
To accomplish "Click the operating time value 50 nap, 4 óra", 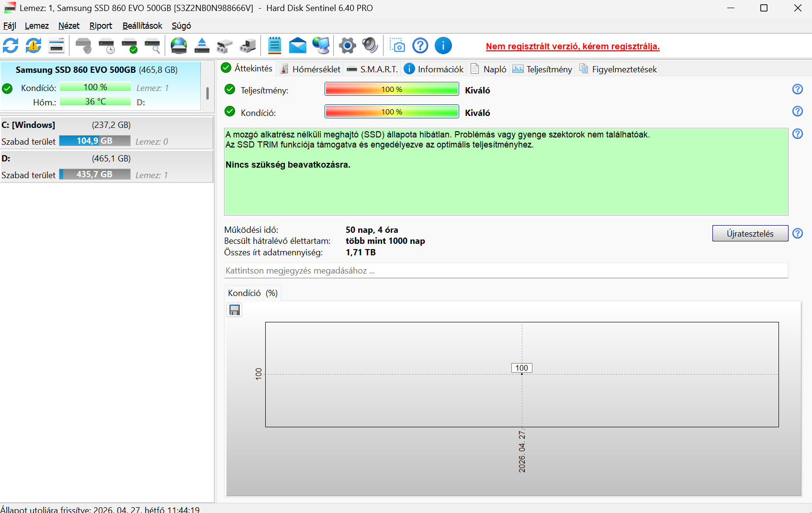I will pos(372,230).
